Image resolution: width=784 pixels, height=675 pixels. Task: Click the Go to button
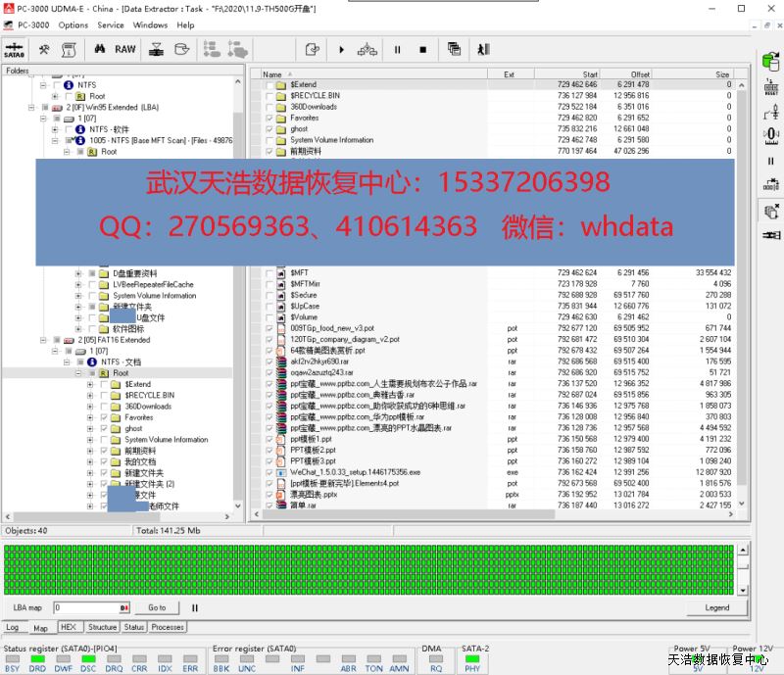[157, 607]
